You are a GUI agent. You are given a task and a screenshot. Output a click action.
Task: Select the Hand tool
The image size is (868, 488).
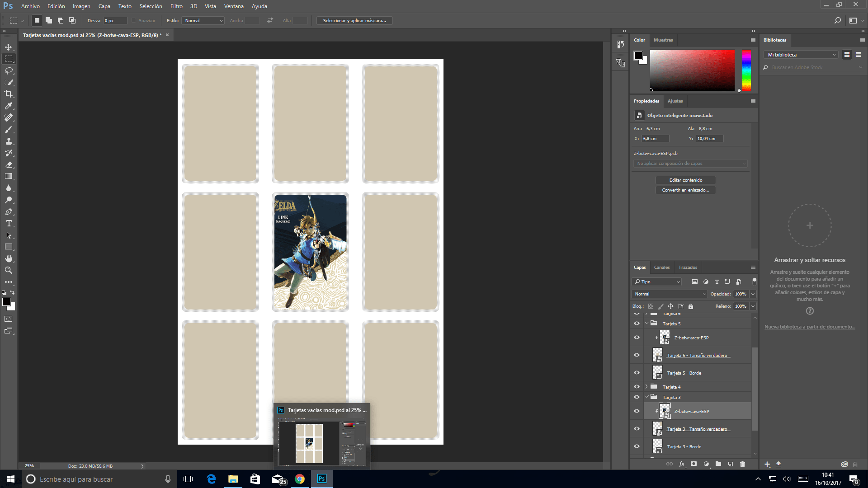pyautogui.click(x=9, y=258)
